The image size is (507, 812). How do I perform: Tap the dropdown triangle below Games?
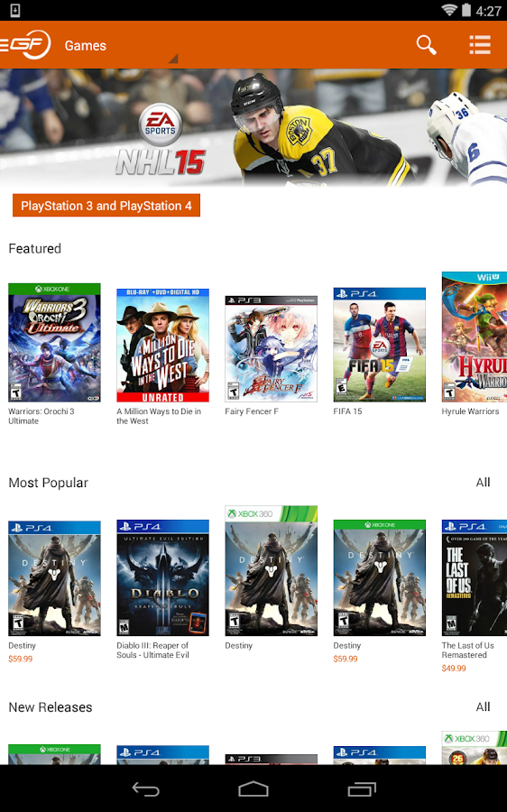pos(173,59)
